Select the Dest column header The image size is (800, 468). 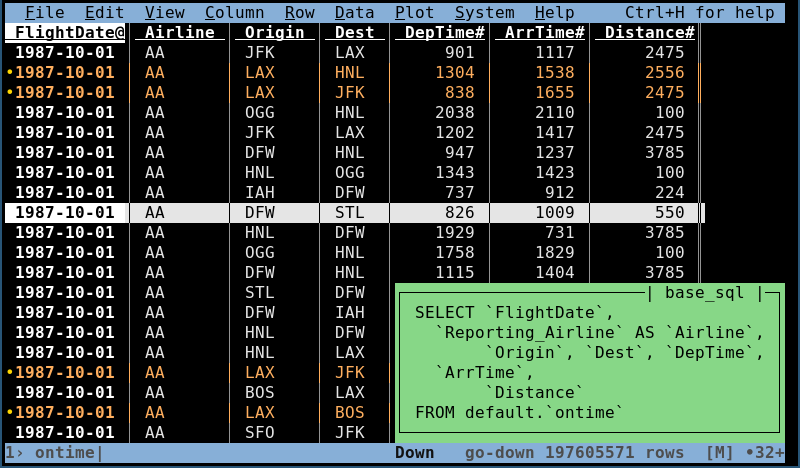pos(355,32)
